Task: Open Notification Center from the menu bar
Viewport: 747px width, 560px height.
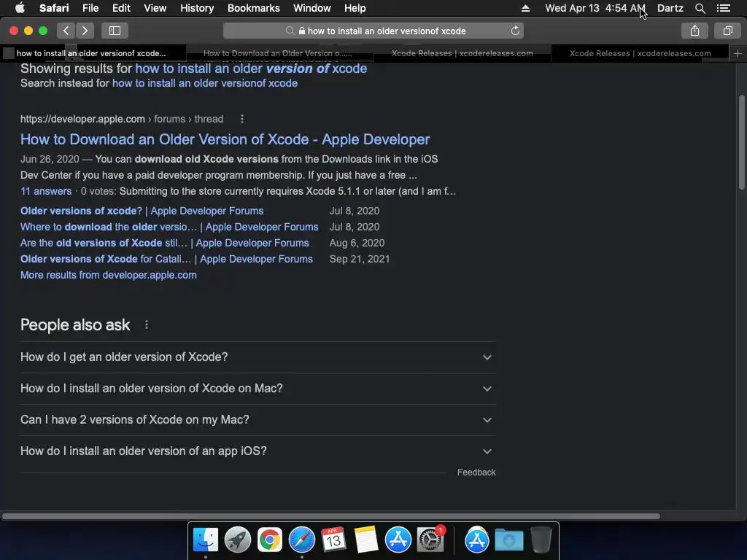Action: pyautogui.click(x=724, y=8)
